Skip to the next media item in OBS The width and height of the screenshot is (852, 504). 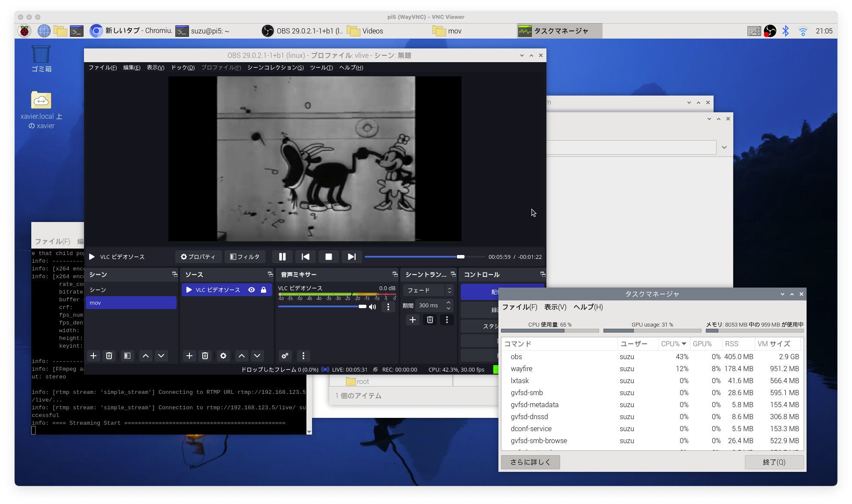(352, 257)
